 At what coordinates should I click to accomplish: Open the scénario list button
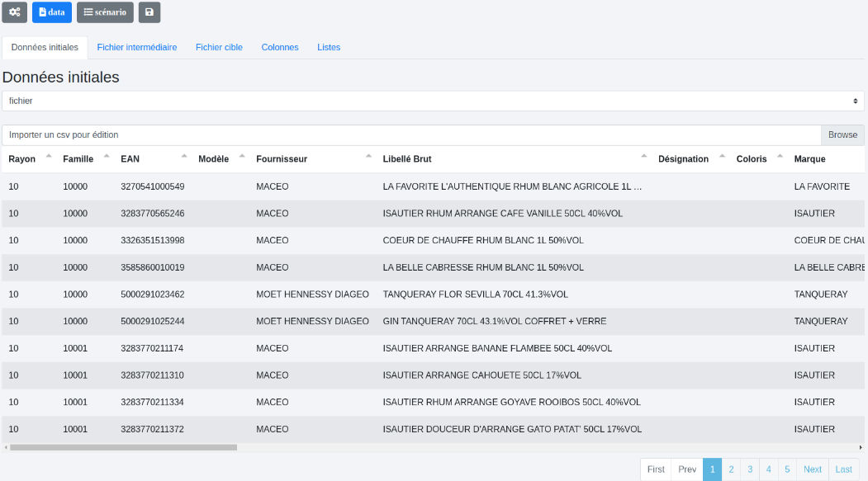pyautogui.click(x=105, y=12)
